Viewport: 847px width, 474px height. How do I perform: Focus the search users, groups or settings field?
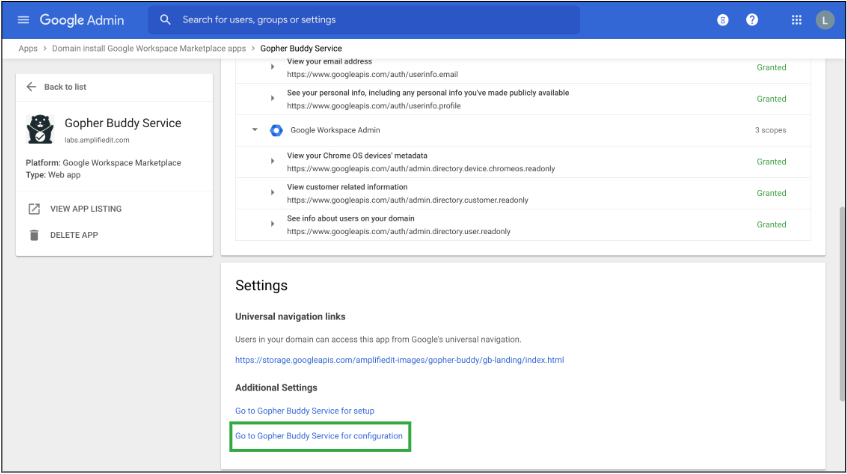[x=364, y=20]
